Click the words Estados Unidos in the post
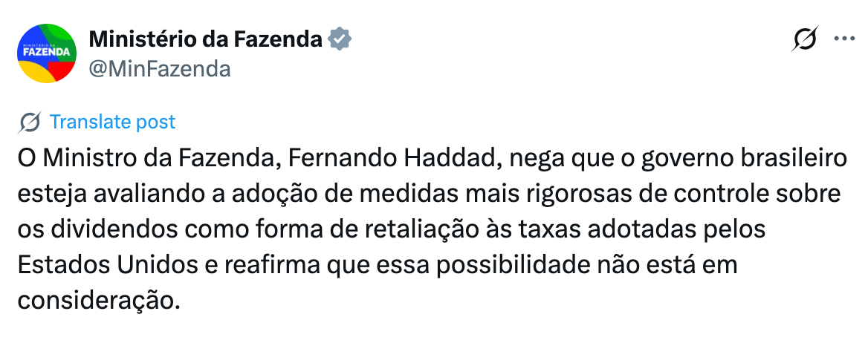 coord(108,265)
